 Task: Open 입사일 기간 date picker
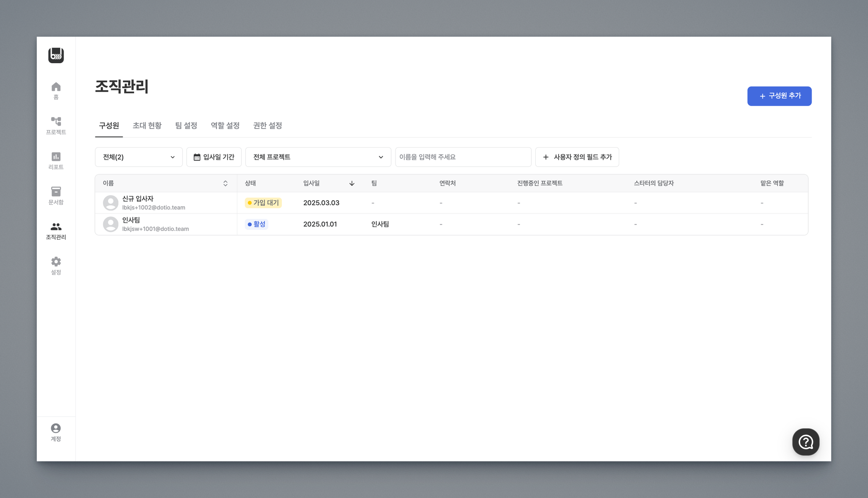click(x=214, y=157)
